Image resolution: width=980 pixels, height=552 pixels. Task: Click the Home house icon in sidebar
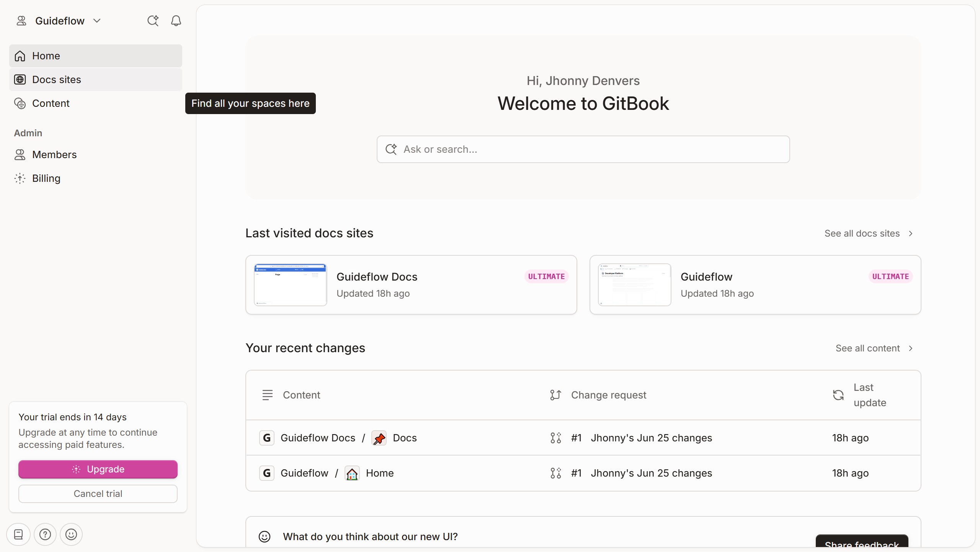(20, 56)
